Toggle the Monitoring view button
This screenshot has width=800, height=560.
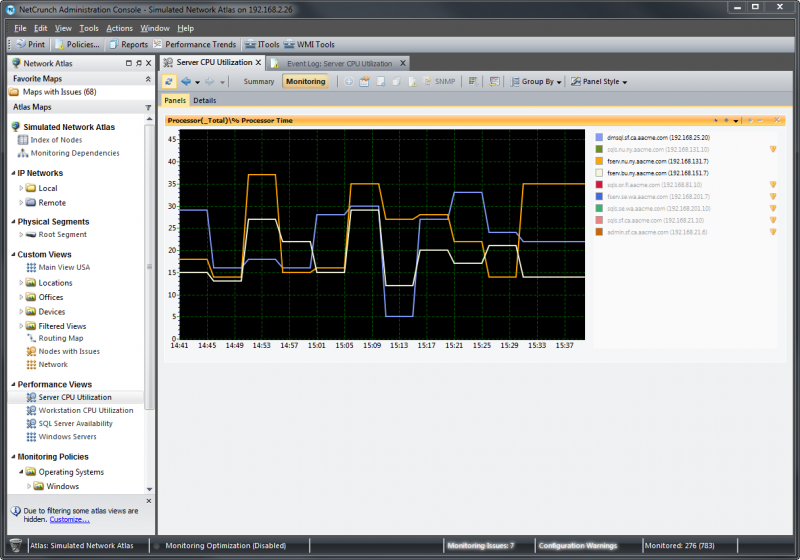(x=306, y=82)
